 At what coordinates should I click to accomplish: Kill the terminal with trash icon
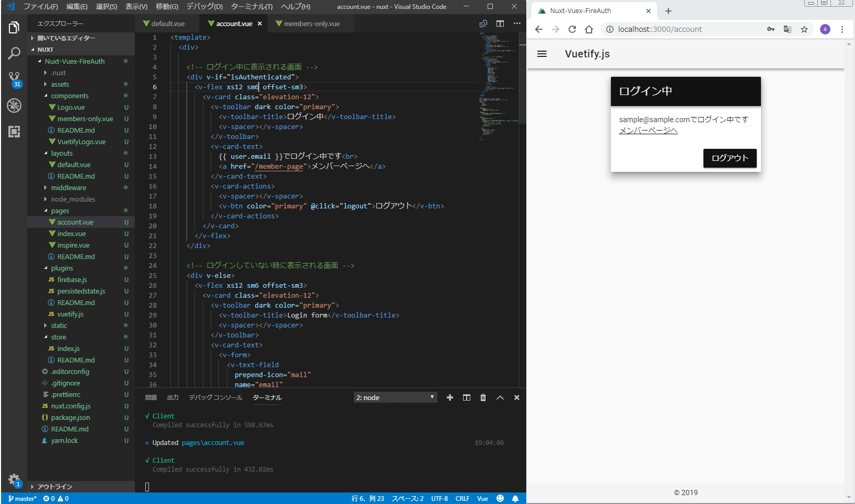tap(483, 397)
